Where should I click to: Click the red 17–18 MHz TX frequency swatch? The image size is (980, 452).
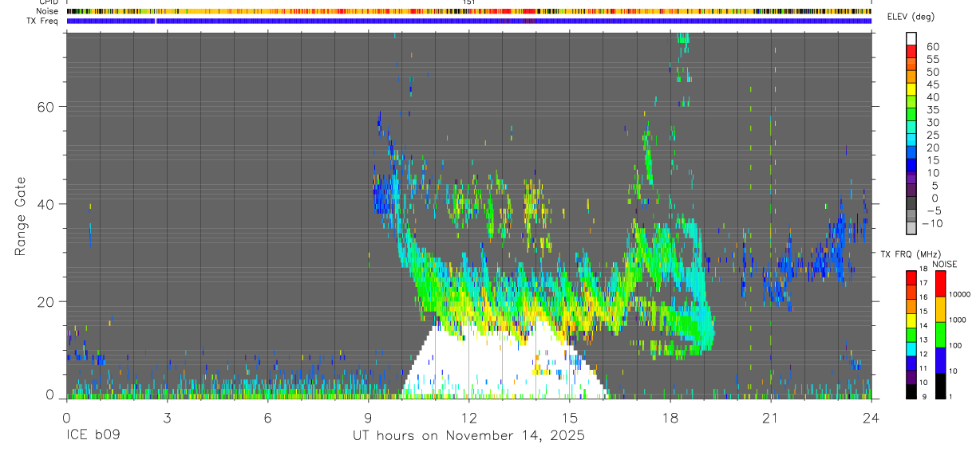pos(911,277)
